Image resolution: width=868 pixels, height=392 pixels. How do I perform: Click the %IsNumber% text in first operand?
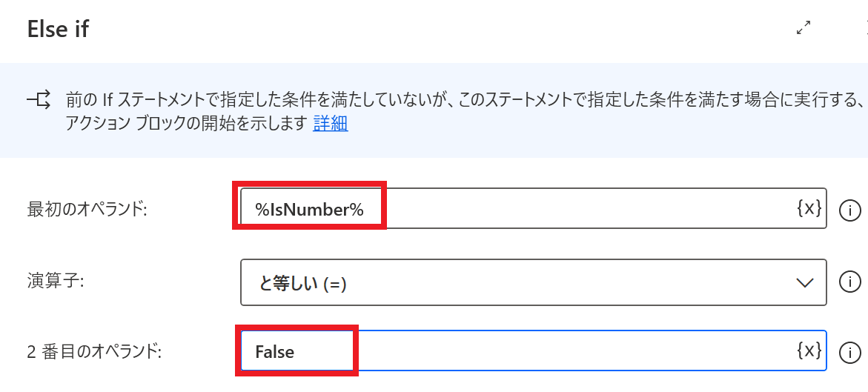[310, 210]
